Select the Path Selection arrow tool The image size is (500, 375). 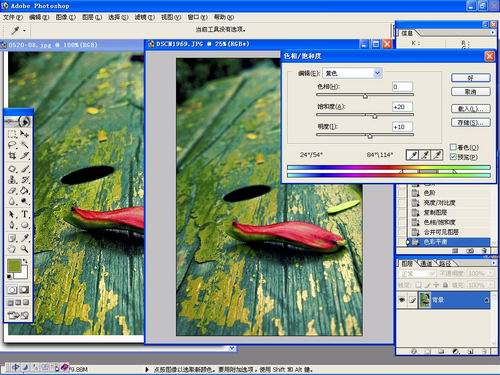12,214
